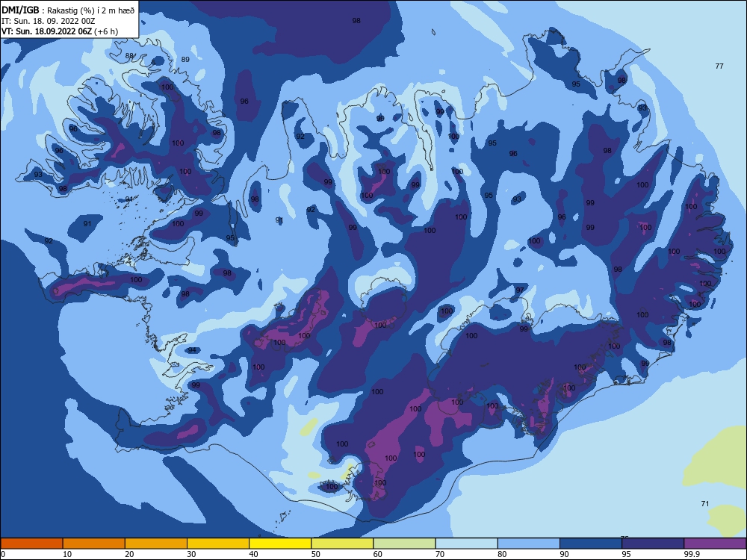Image resolution: width=747 pixels, height=560 pixels.
Task: Click the 'IT: Sun. 18. 09. 2022 00Z' line
Action: coord(48,21)
